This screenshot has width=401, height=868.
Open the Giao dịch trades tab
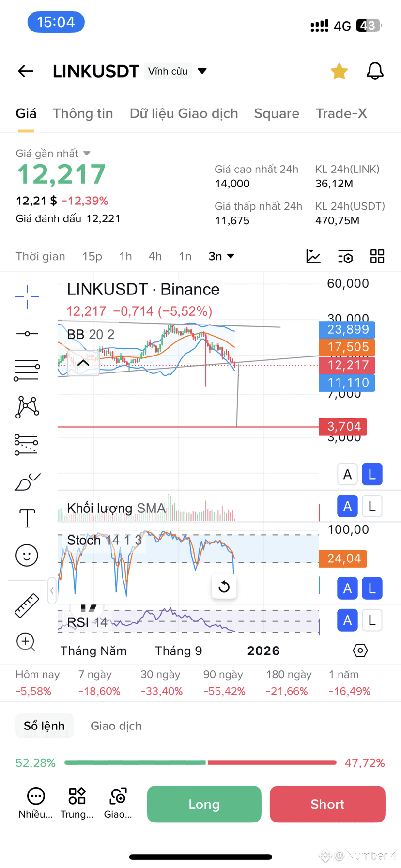pos(116,726)
